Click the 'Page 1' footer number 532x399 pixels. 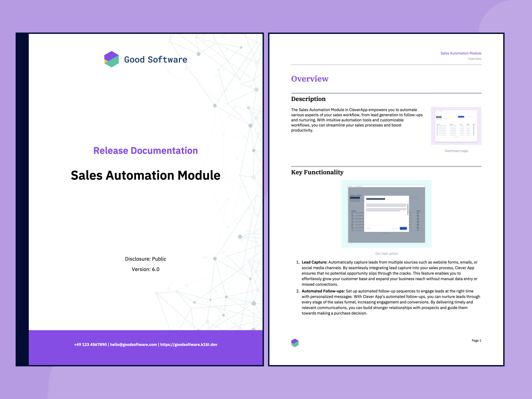[x=476, y=340]
